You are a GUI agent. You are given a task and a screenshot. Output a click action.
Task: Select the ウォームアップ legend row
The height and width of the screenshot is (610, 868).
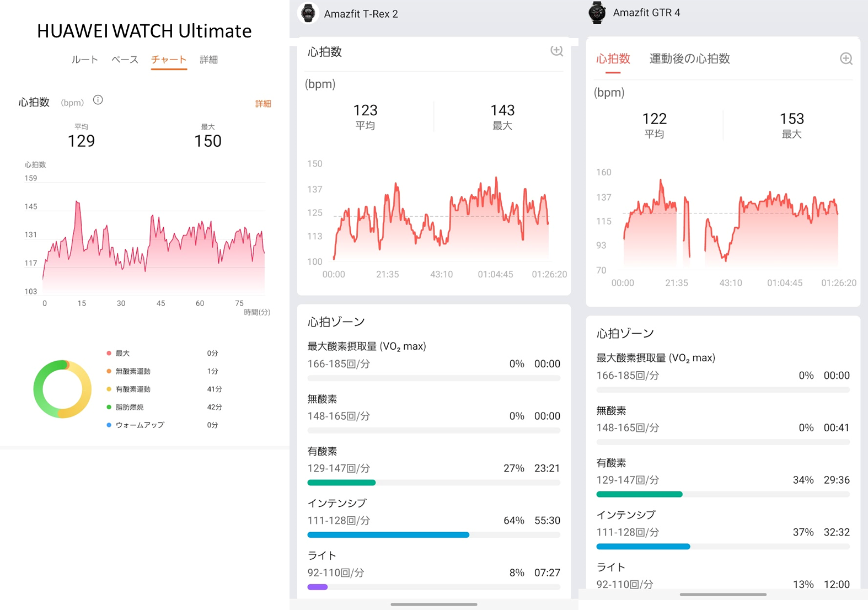[x=163, y=425]
